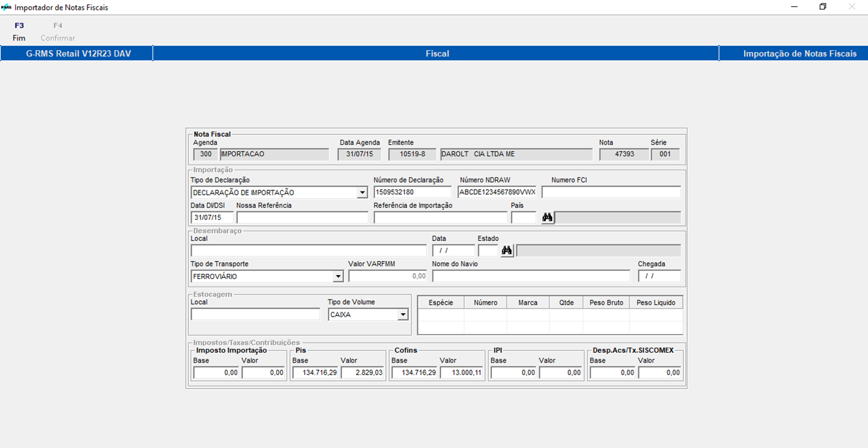
Task: Click the DAROLT CIA LTDA ME field
Action: tap(516, 154)
